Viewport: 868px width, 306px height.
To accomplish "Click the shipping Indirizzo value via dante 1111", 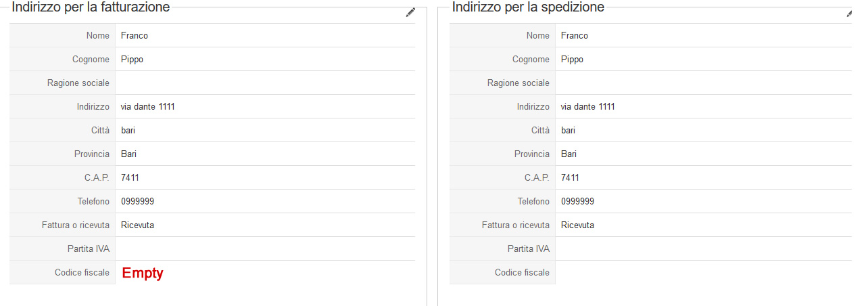I will click(x=588, y=107).
